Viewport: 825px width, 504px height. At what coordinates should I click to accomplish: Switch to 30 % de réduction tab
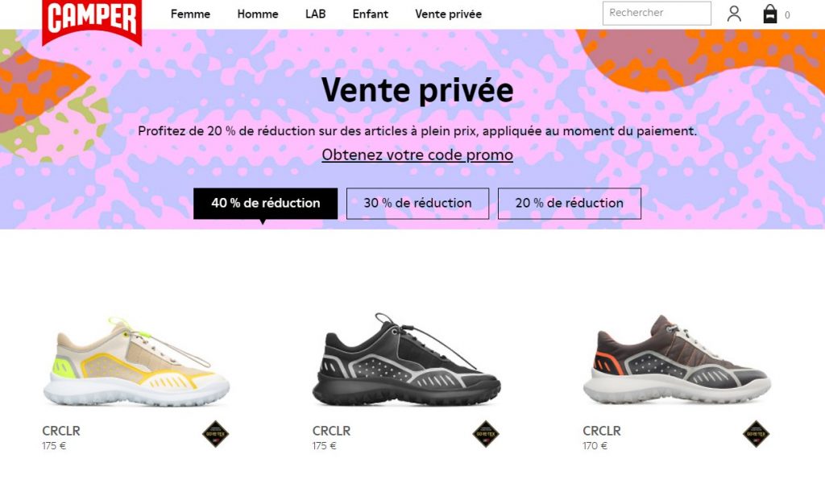pos(418,204)
